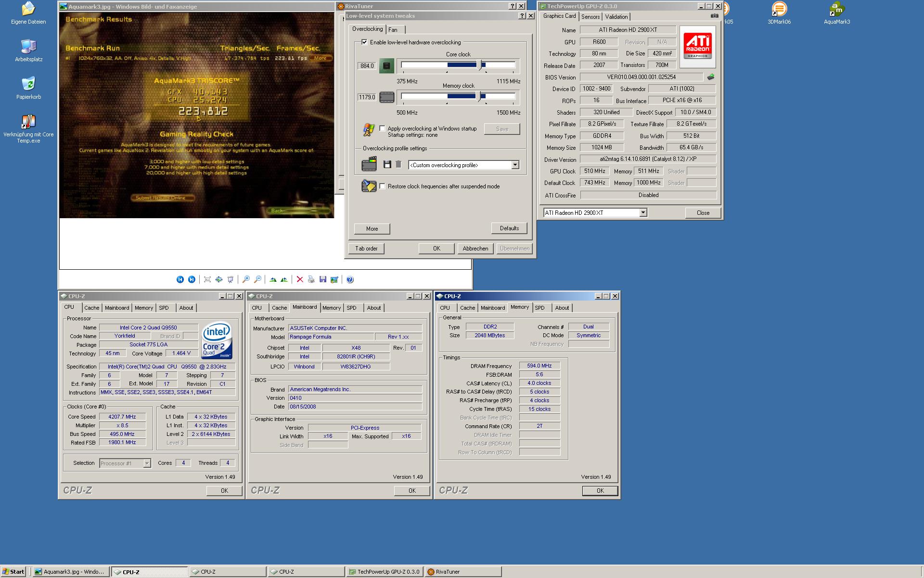Switch to Validation tab in GPU-Z
The width and height of the screenshot is (924, 578).
pos(616,16)
